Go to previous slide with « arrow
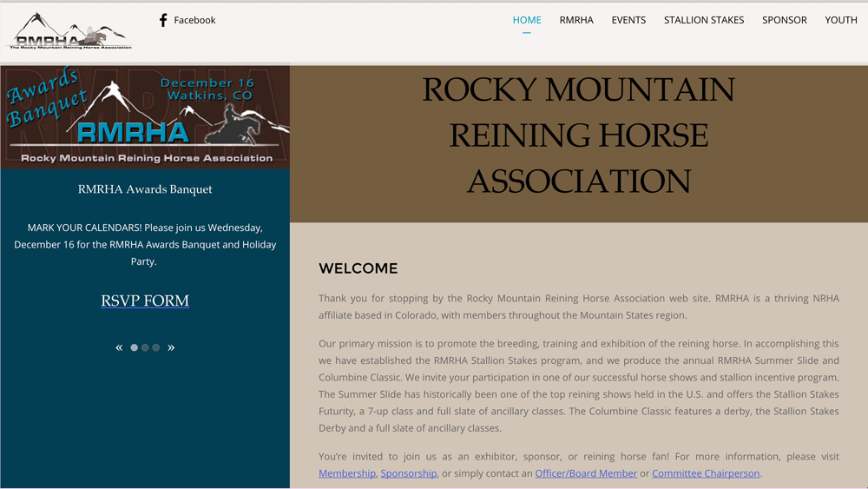Viewport: 868px width, 489px height. (x=119, y=347)
